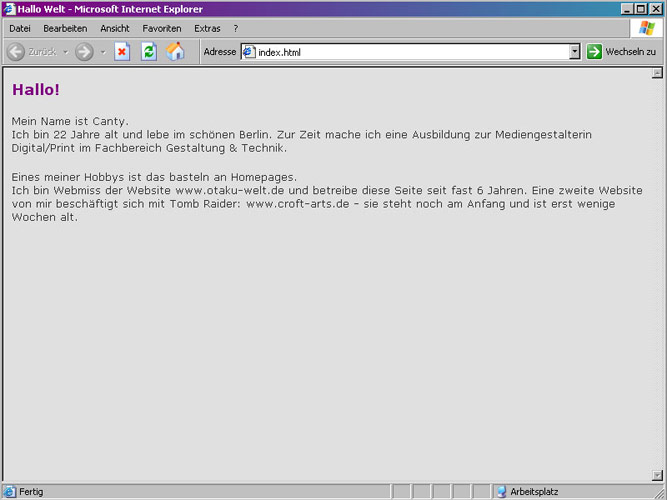The height and width of the screenshot is (500, 667).
Task: Open the Extras menu
Action: 207,29
